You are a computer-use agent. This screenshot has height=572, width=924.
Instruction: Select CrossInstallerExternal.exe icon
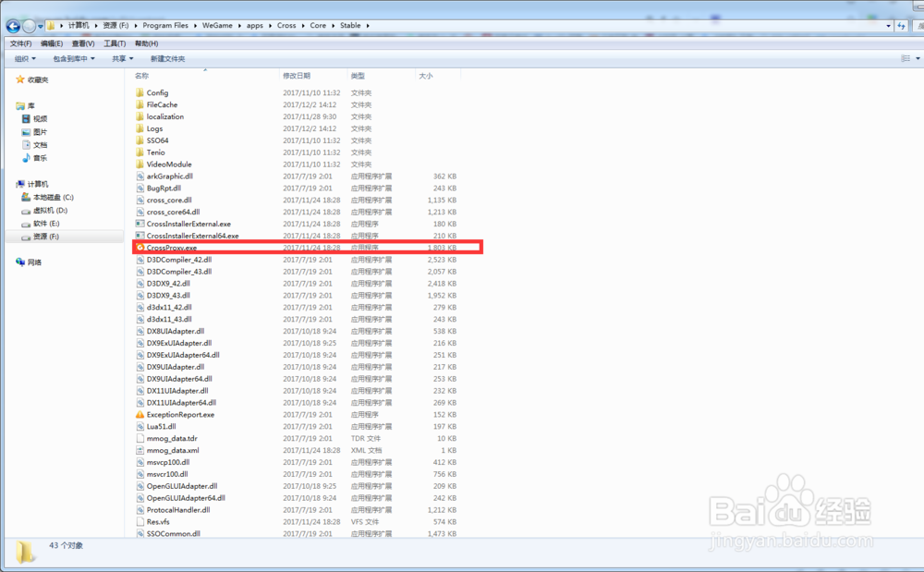click(140, 224)
